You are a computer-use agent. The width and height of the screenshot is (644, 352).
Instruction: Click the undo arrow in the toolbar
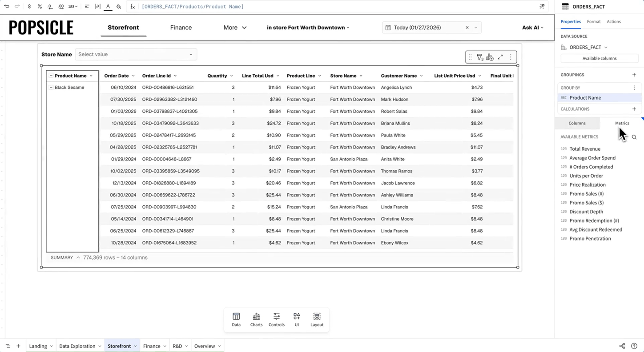tap(7, 7)
